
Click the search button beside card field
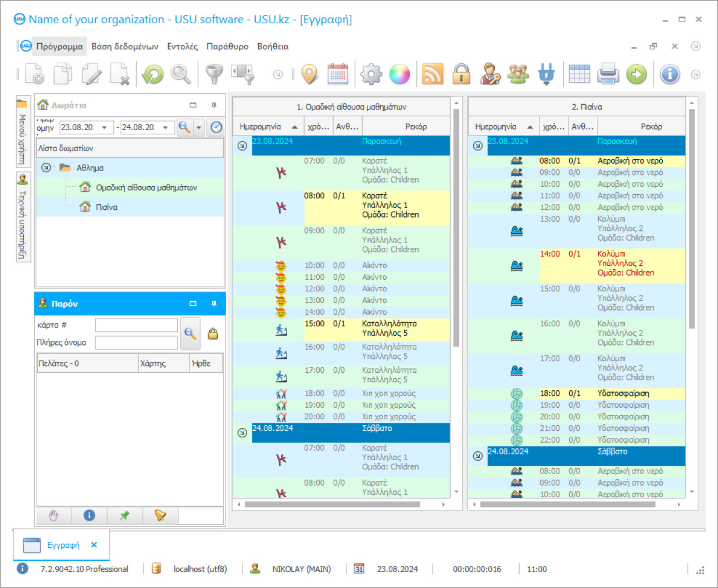[190, 333]
